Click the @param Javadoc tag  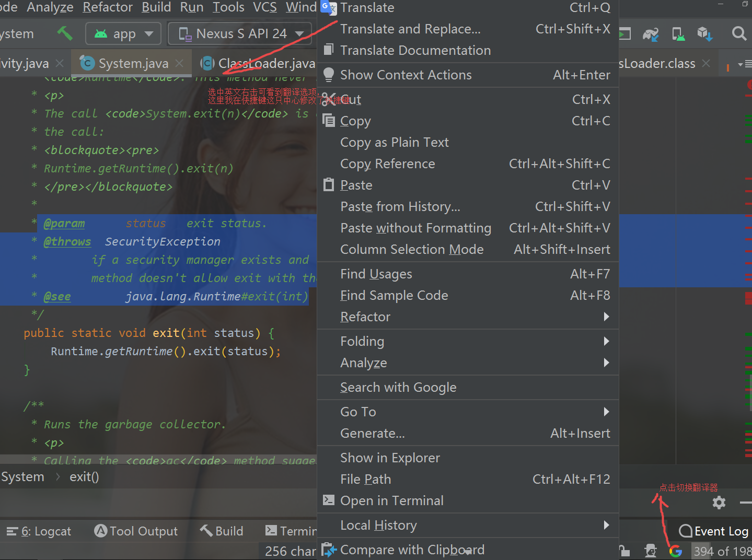[64, 223]
